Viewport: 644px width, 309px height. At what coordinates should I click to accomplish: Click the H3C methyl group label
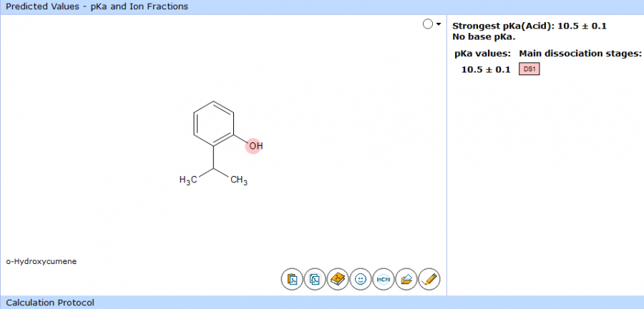pos(188,180)
